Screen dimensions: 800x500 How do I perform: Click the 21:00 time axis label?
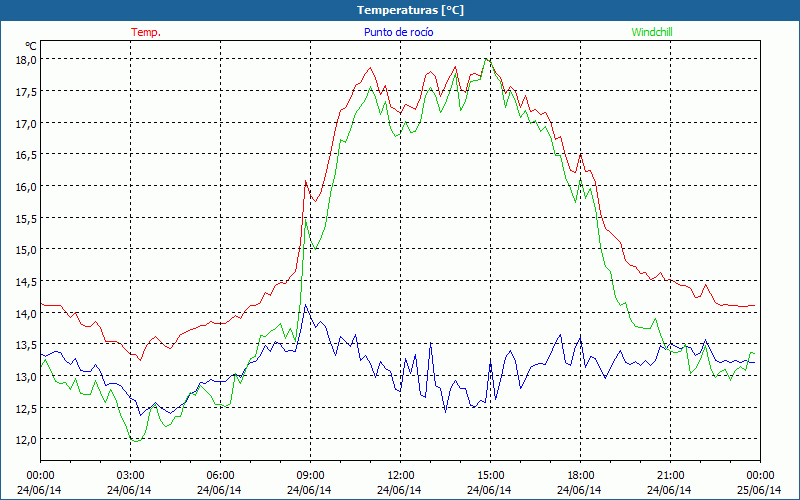click(670, 476)
